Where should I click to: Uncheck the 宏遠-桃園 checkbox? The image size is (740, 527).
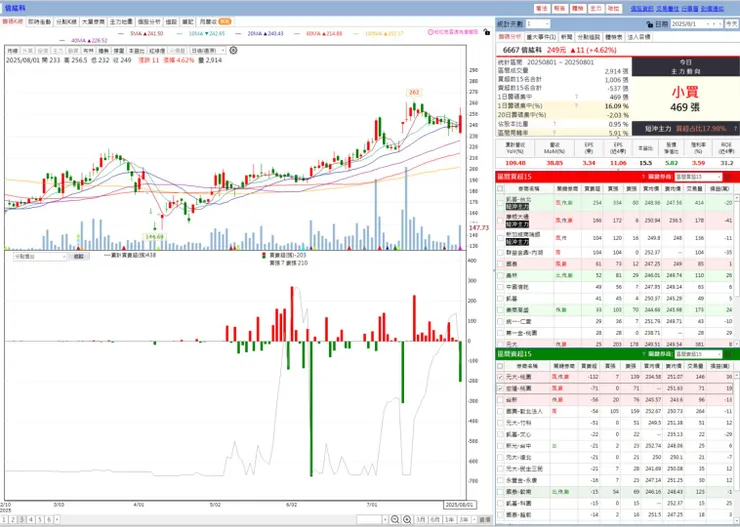(500, 388)
